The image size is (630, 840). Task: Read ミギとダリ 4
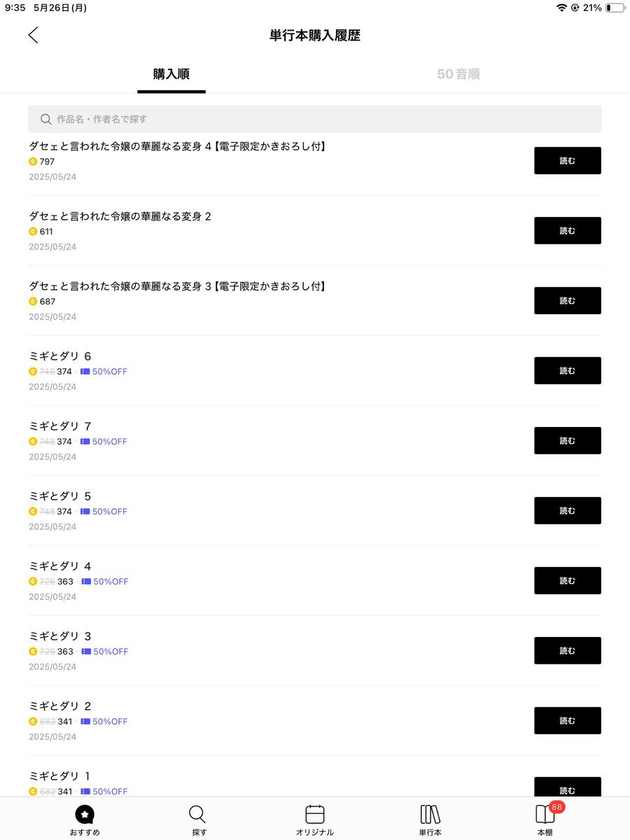tap(568, 581)
